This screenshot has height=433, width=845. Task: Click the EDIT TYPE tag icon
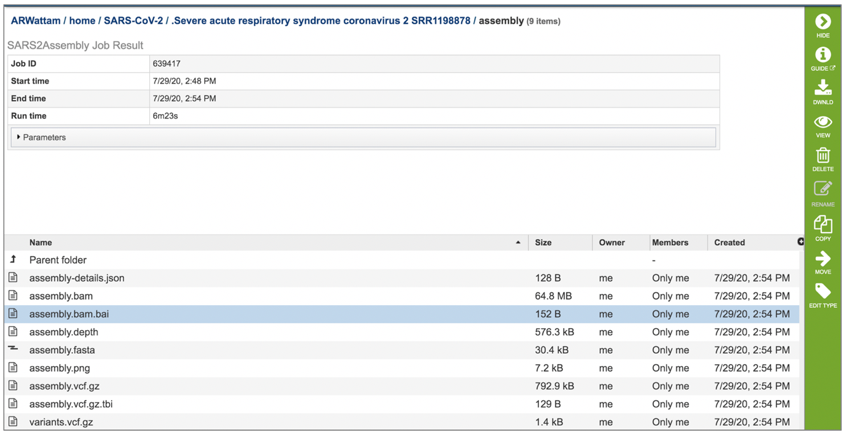(x=822, y=292)
